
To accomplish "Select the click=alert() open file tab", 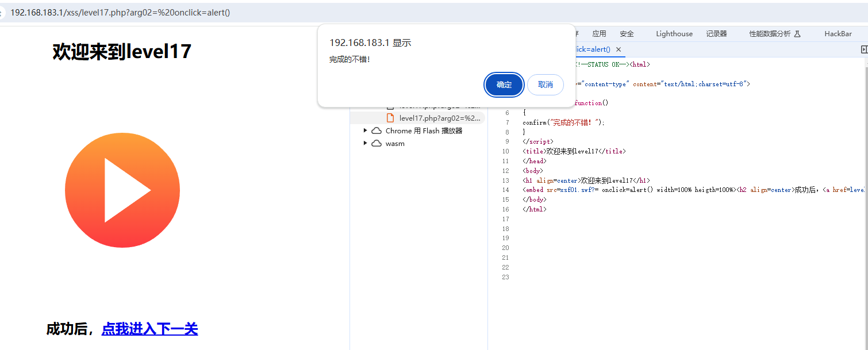I will [x=592, y=49].
